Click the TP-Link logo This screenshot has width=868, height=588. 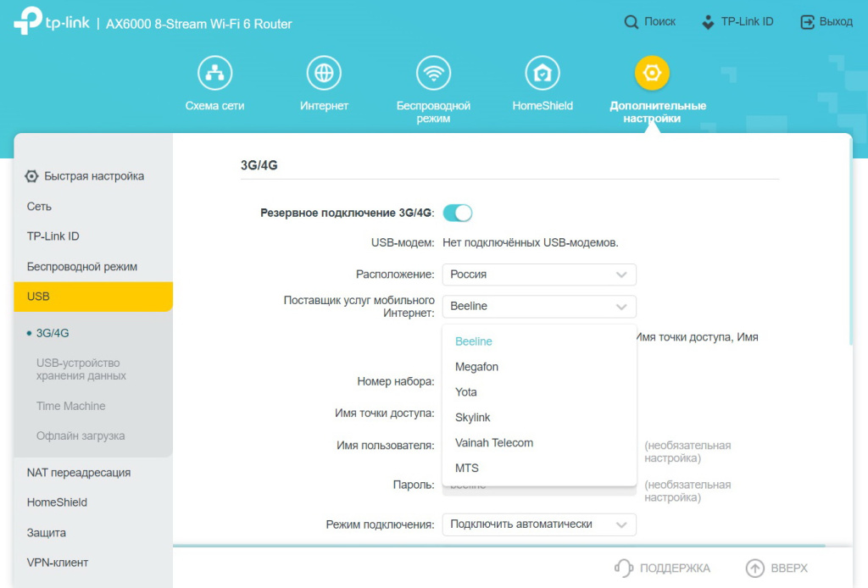tap(52, 21)
